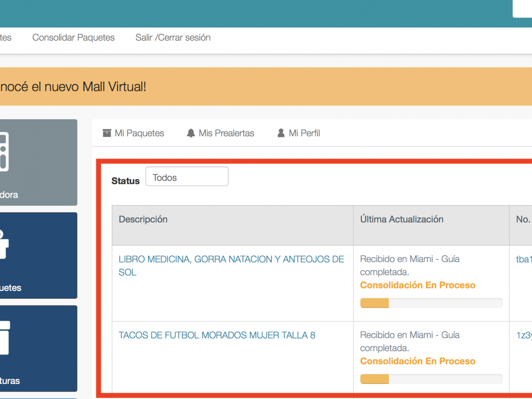Click the Descripción column header

pos(143,219)
